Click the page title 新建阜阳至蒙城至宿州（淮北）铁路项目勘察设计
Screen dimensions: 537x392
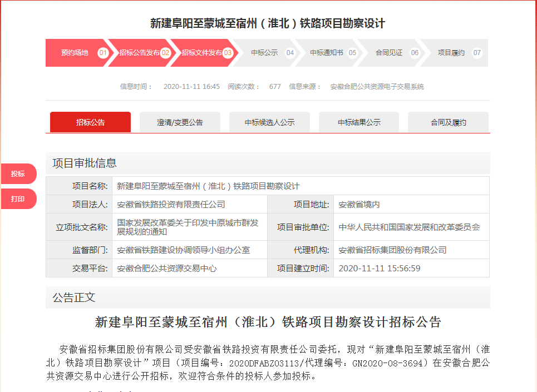pos(268,23)
